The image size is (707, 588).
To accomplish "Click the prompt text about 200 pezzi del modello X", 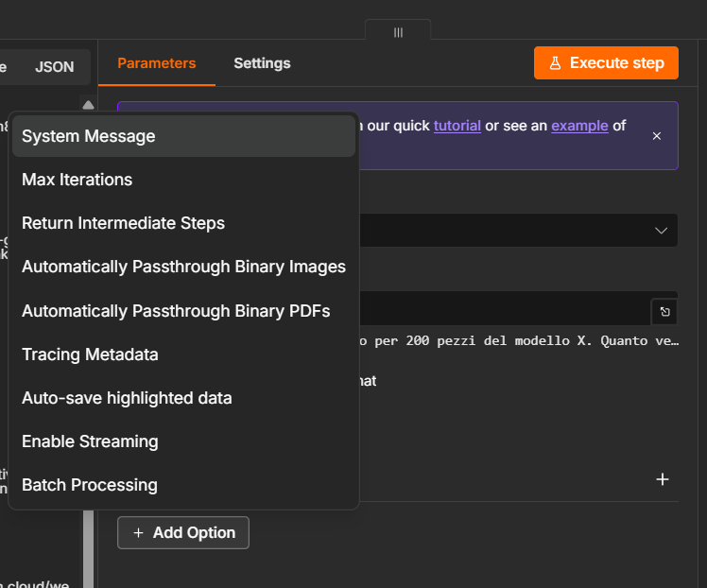I will [x=519, y=341].
